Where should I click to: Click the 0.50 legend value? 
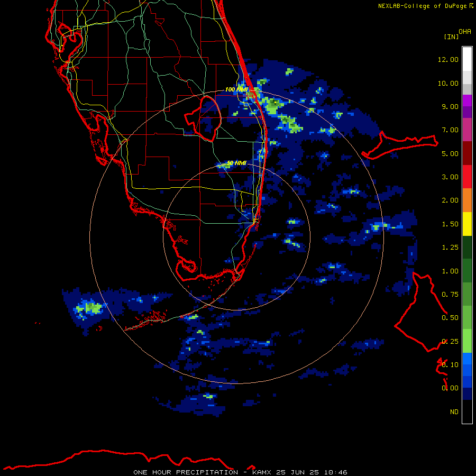(450, 318)
